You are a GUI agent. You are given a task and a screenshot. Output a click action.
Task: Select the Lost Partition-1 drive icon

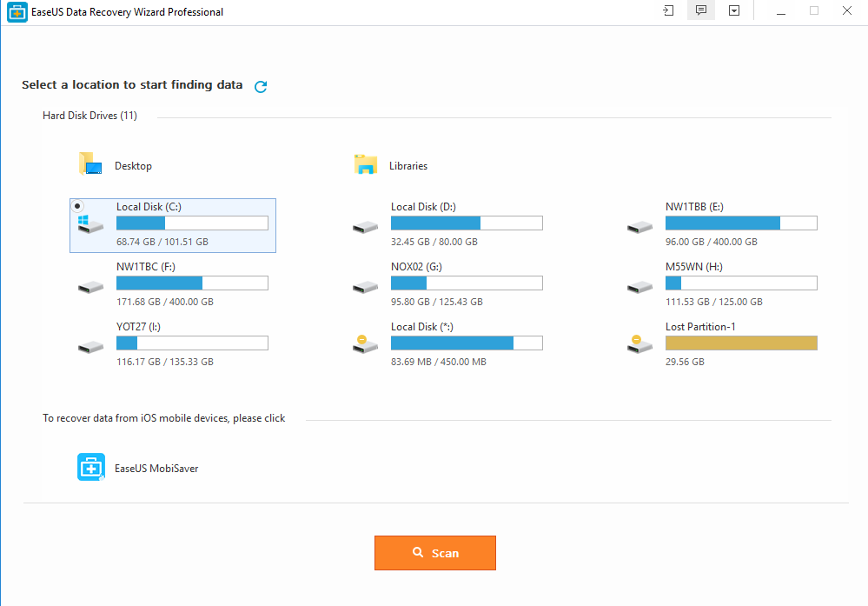(x=639, y=345)
